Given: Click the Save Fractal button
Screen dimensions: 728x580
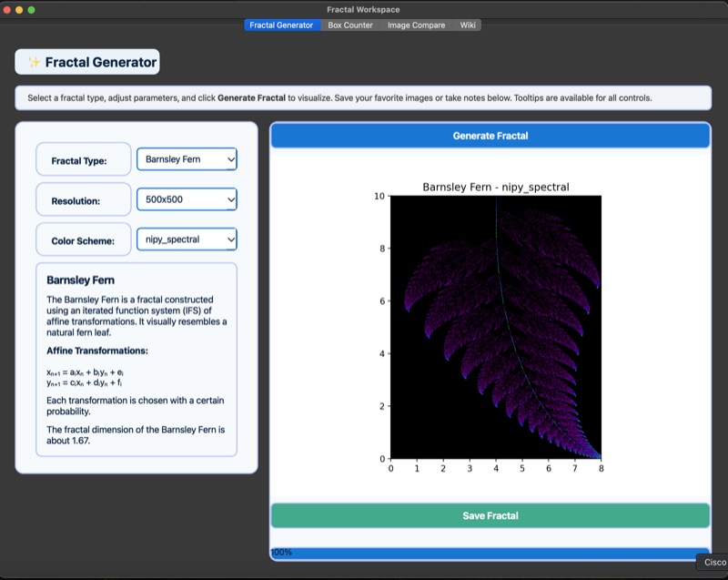Looking at the screenshot, I should pos(490,515).
